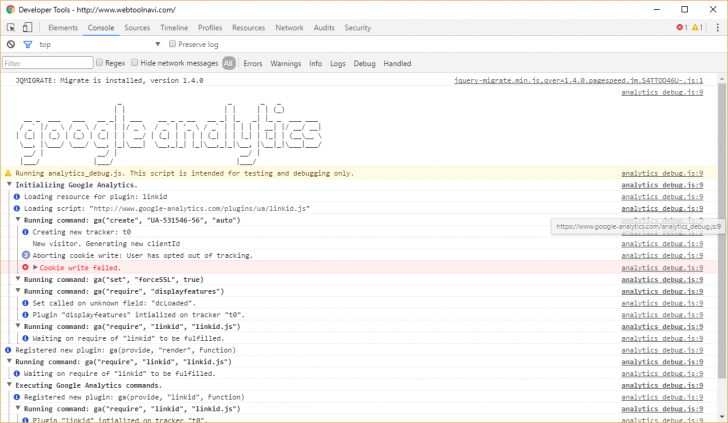The height and width of the screenshot is (423, 728).
Task: Open source link for Initializing Google Analytics
Action: 662,185
